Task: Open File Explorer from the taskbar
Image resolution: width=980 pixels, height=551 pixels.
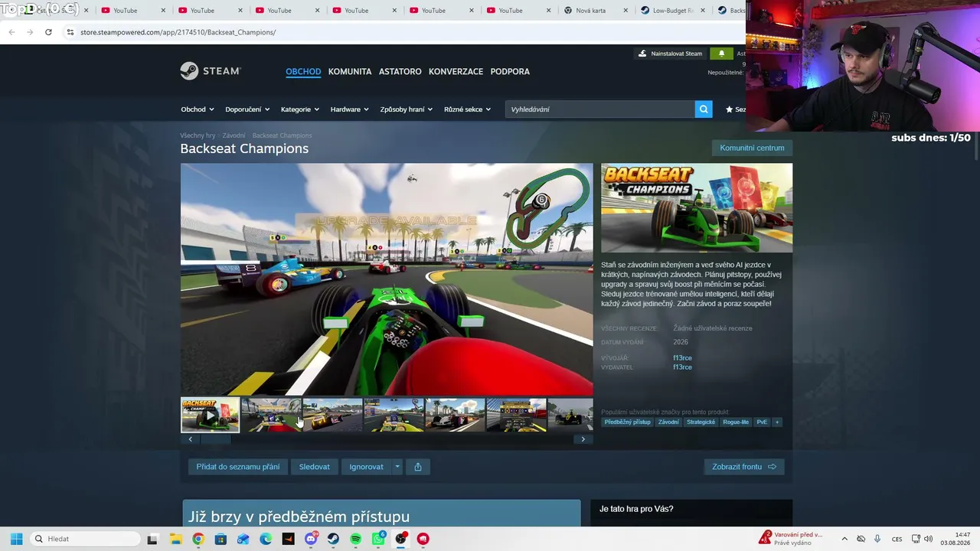Action: point(175,539)
